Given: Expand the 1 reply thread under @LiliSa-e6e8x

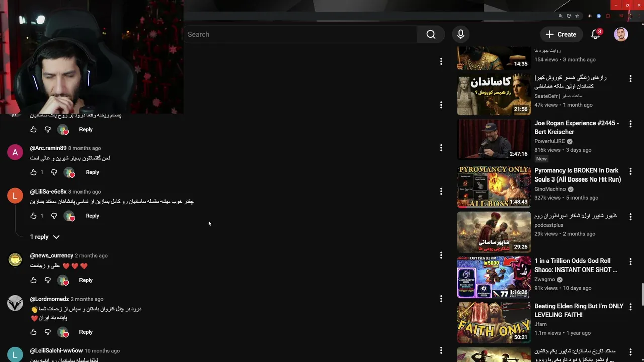Looking at the screenshot, I should coord(45,237).
